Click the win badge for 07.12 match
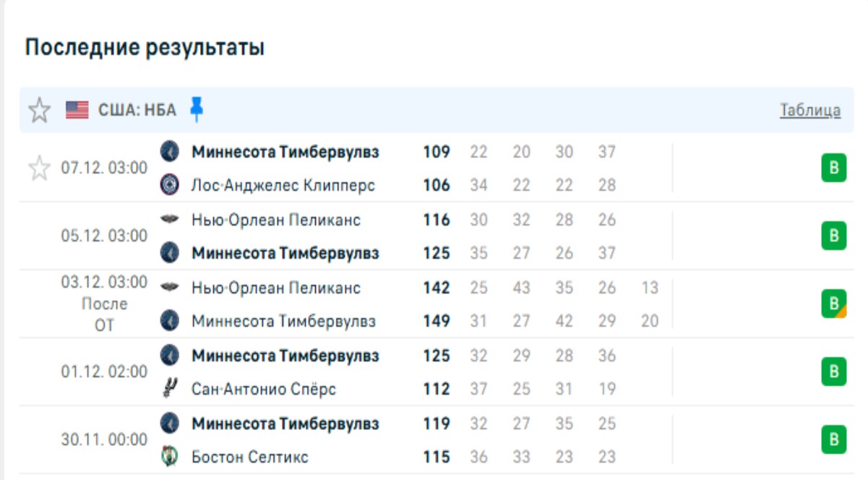 point(833,169)
